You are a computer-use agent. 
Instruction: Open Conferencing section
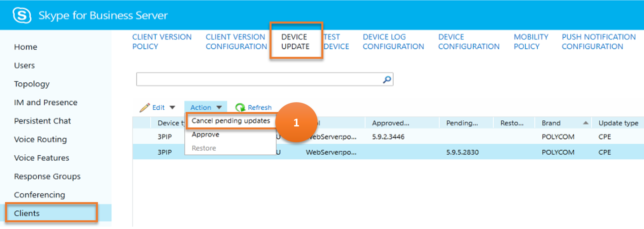coord(39,195)
